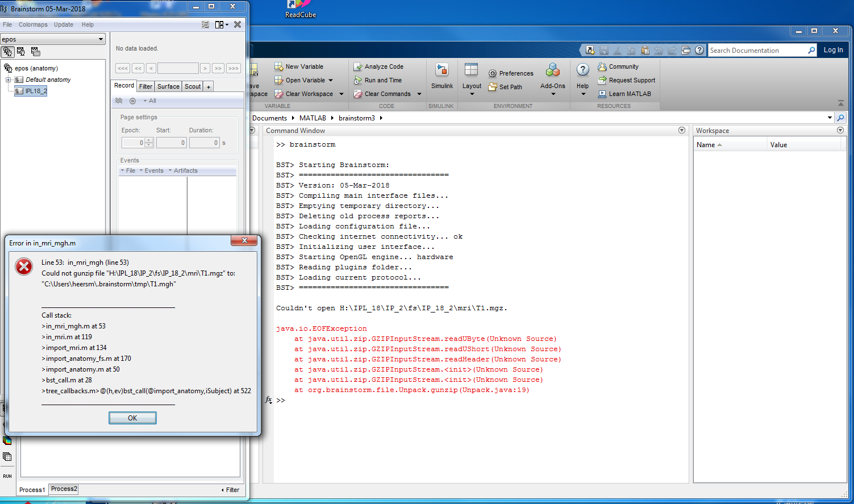Open the epos protocol dropdown
854x504 pixels.
tap(53, 39)
